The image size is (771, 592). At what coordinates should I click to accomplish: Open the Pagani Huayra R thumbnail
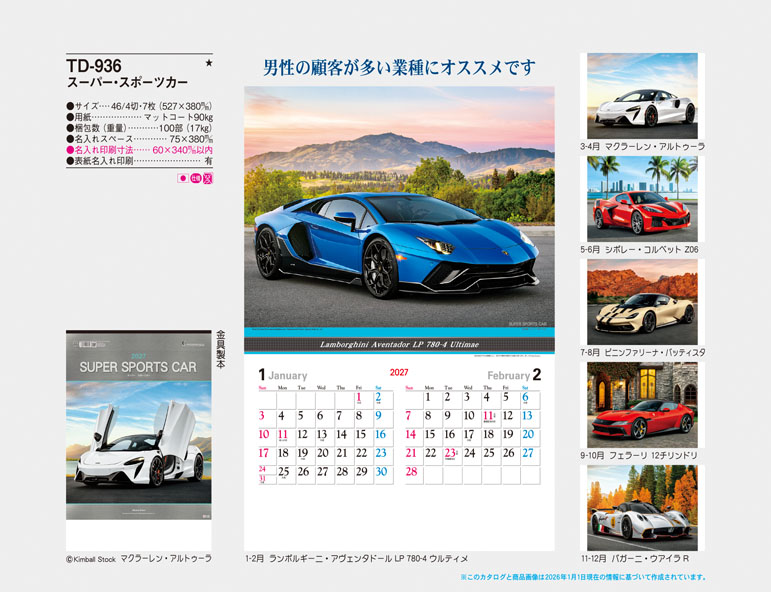coord(642,508)
